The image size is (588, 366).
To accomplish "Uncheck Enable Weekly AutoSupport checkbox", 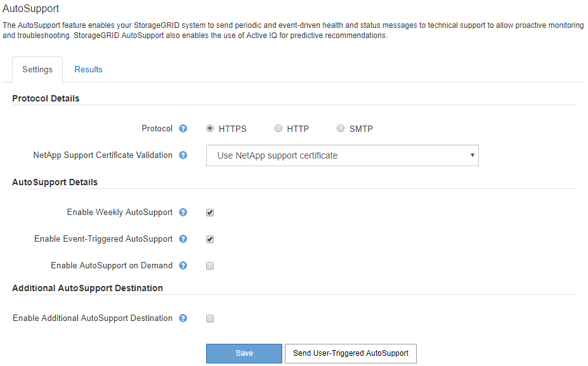I will [x=210, y=213].
